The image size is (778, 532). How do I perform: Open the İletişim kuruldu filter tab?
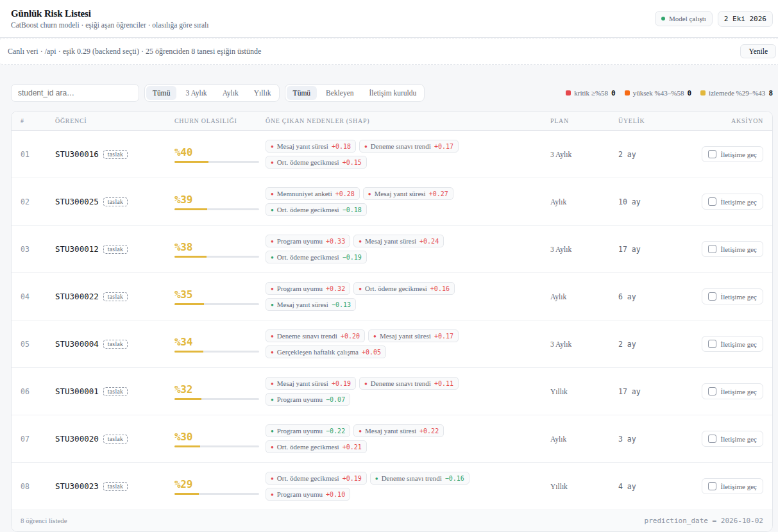tap(393, 93)
